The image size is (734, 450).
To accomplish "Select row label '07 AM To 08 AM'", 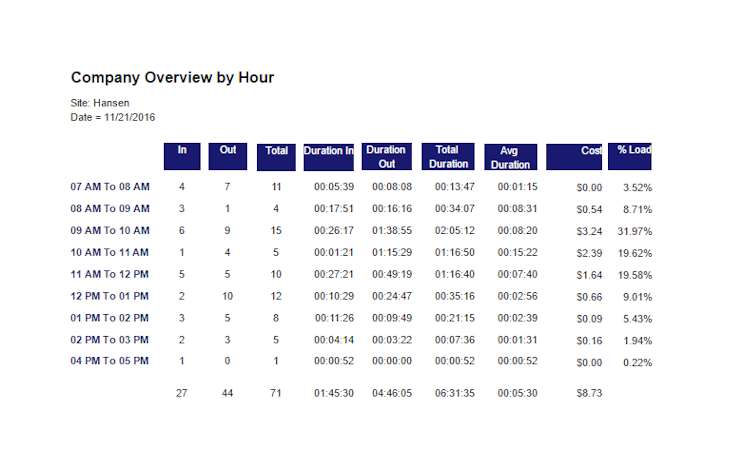I will pos(110,187).
